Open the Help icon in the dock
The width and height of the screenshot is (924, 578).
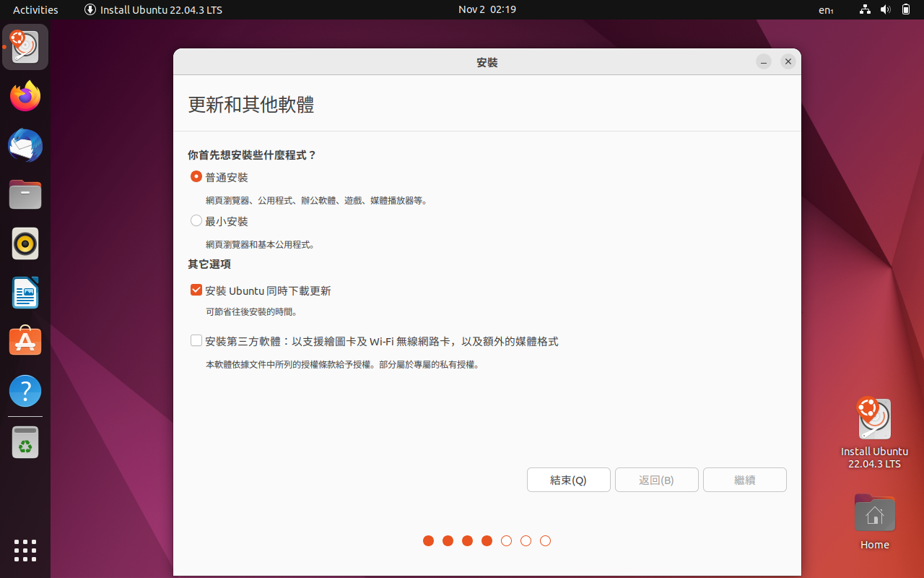25,391
